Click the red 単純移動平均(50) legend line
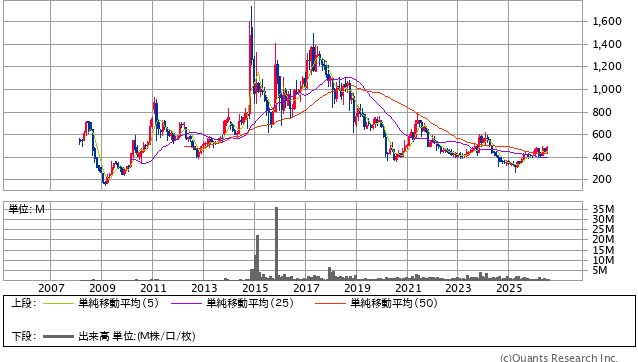The height and width of the screenshot is (362, 638). click(x=330, y=303)
